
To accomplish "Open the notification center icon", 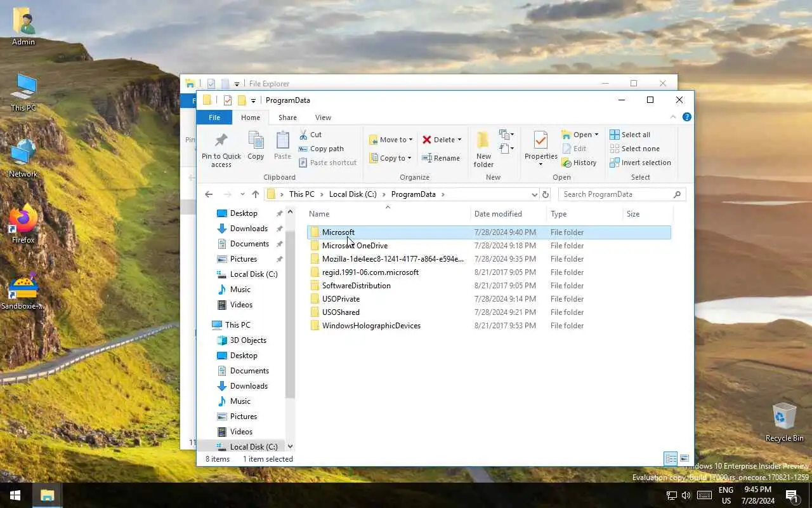I will tap(792, 495).
